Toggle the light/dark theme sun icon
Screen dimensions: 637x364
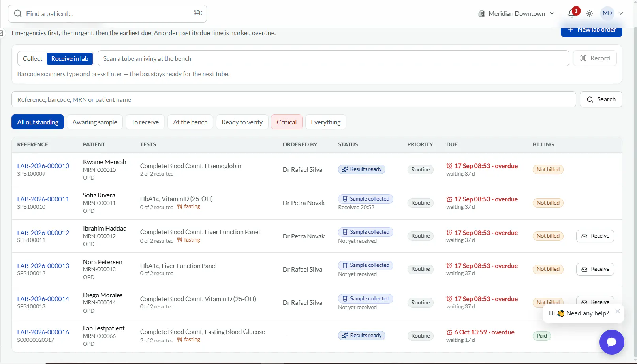(590, 13)
